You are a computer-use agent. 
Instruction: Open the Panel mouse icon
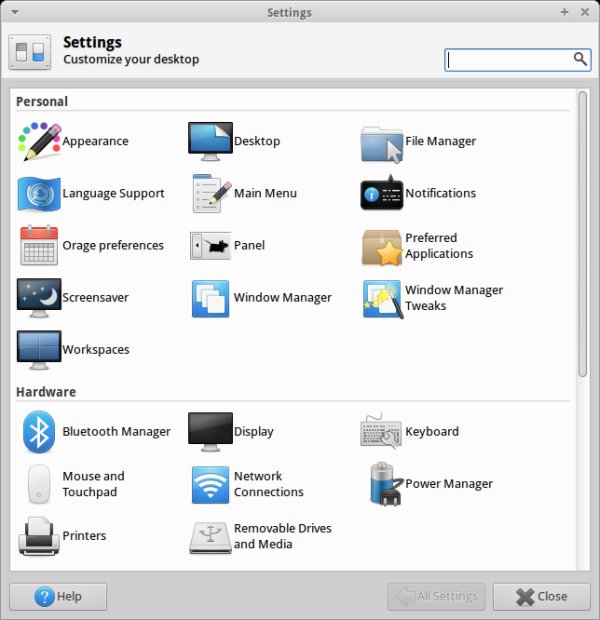(210, 246)
